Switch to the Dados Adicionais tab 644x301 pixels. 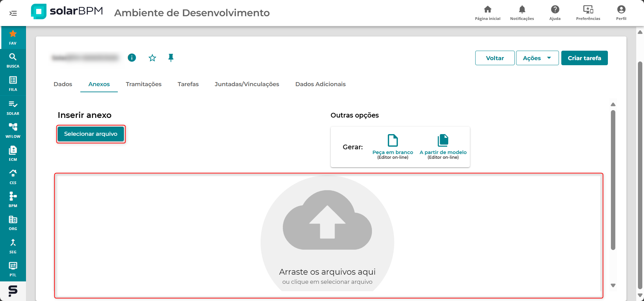click(320, 84)
